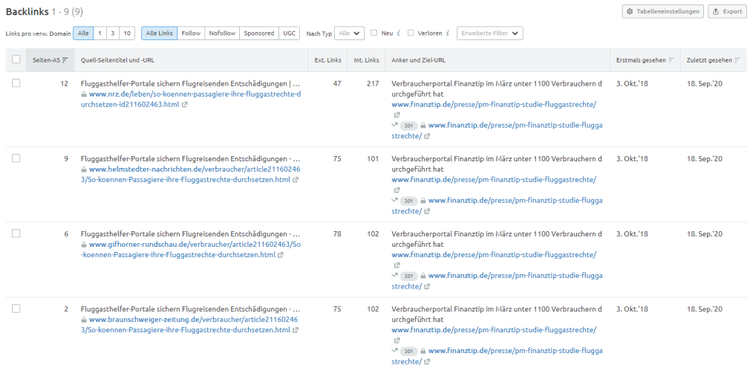Viewport: 750px width, 365px height.
Task: Open Tabelleneinstellungen table settings
Action: 662,11
